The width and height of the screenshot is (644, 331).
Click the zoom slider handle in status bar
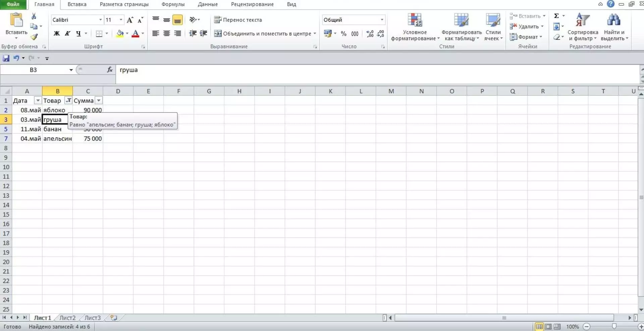[x=614, y=326]
